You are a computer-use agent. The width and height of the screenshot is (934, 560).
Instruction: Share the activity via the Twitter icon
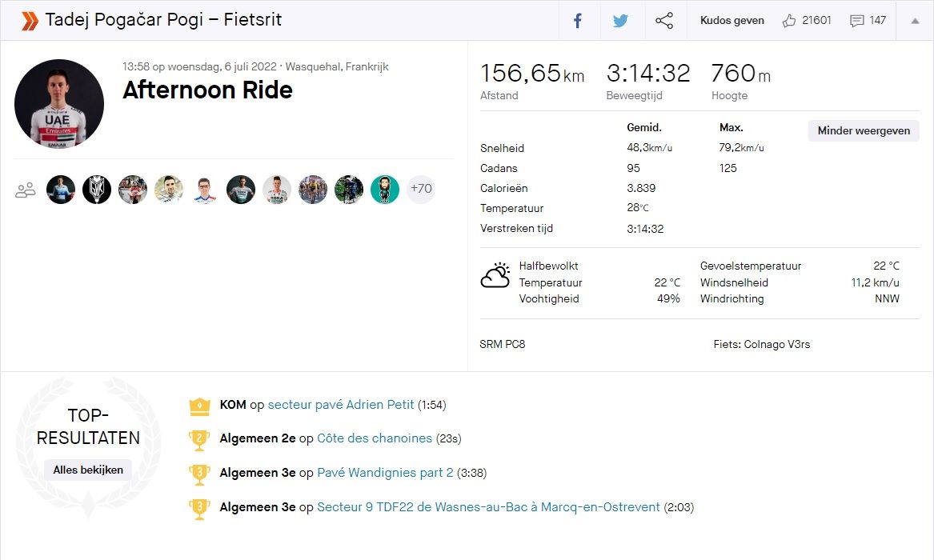point(621,20)
